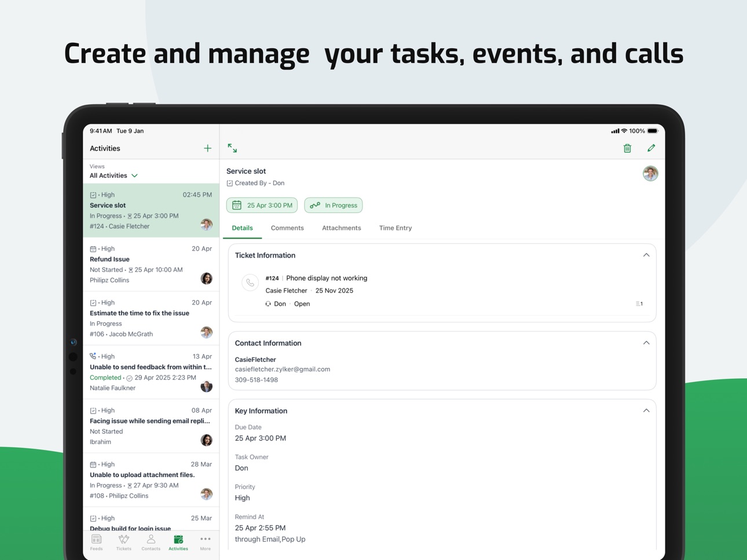Select Service slot activity in list

click(x=151, y=210)
